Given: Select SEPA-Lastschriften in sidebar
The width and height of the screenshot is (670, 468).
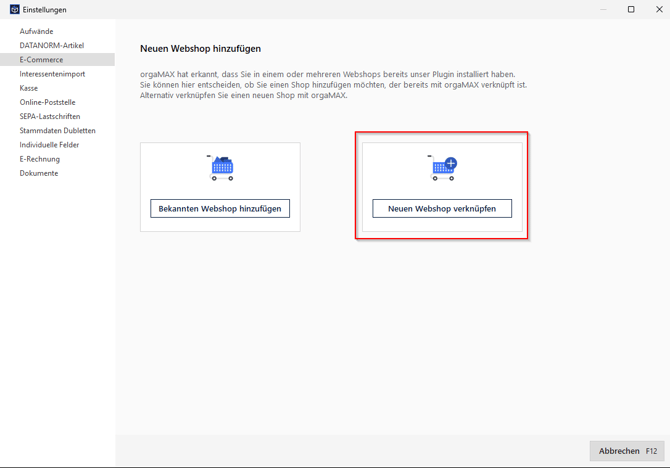Looking at the screenshot, I should 49,116.
